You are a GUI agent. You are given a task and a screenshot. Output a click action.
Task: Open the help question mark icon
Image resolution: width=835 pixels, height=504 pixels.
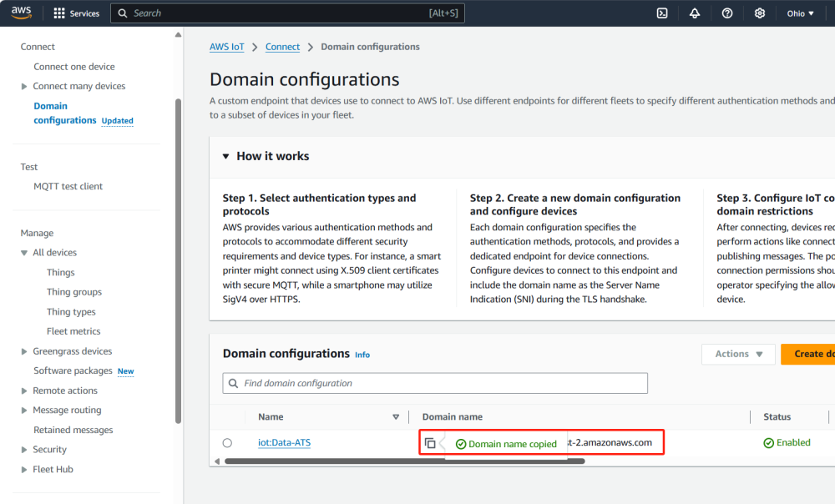pyautogui.click(x=727, y=13)
